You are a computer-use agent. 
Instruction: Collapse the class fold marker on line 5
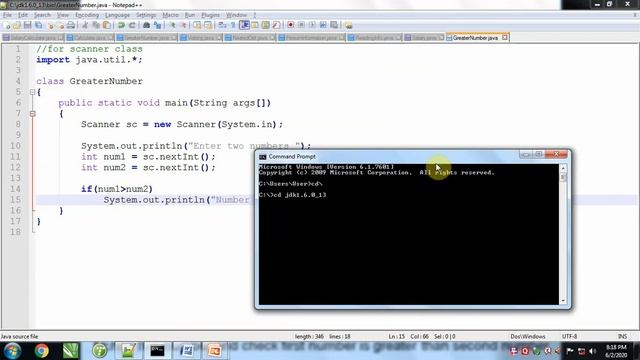click(33, 92)
